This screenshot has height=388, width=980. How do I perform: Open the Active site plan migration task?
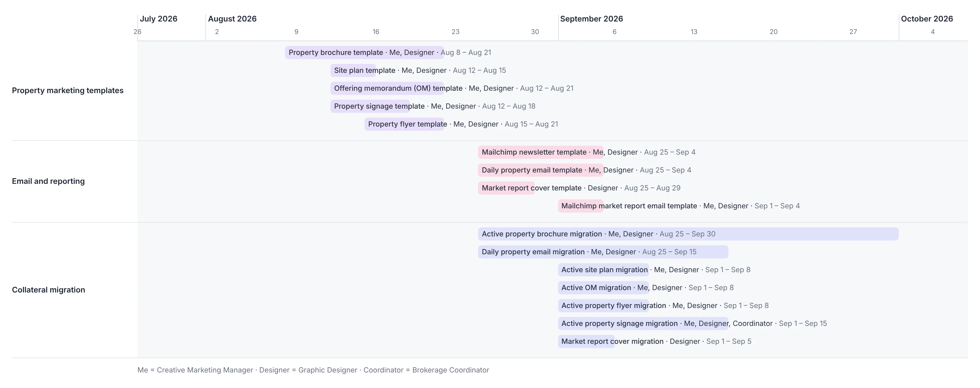603,270
